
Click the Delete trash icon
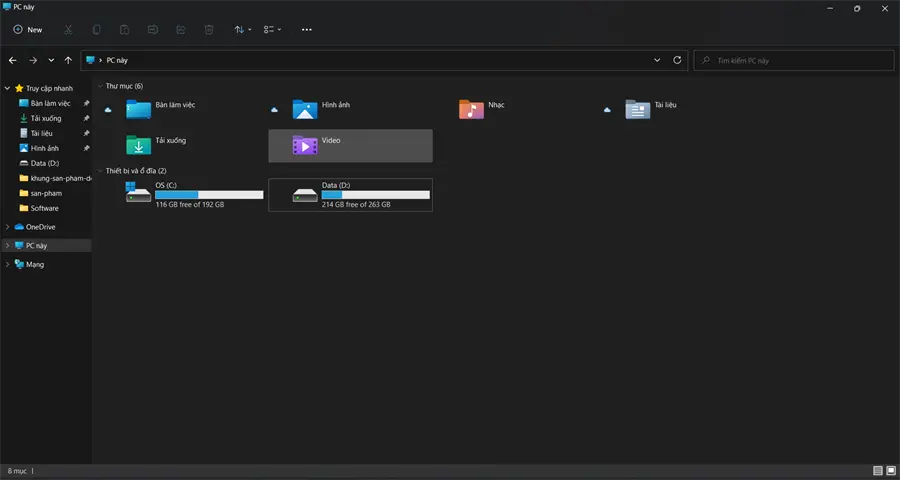coord(209,29)
